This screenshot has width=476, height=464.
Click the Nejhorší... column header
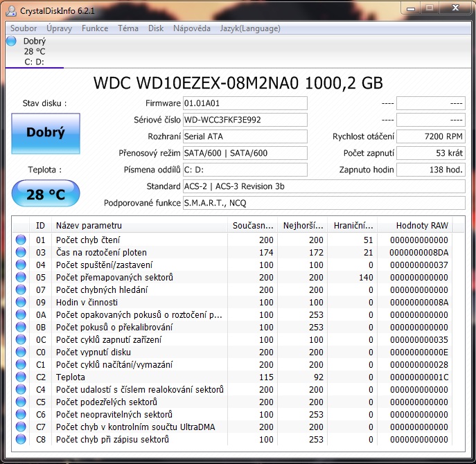(x=303, y=225)
